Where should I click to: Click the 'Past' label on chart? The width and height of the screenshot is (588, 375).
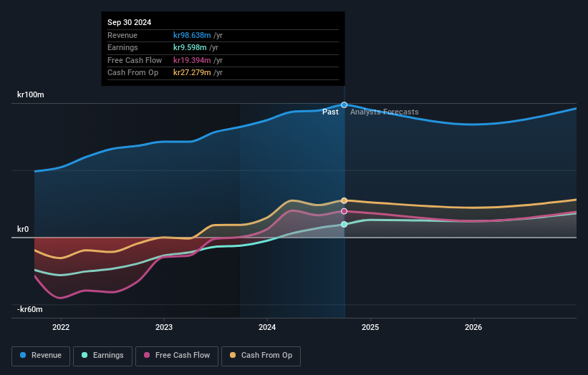(330, 112)
